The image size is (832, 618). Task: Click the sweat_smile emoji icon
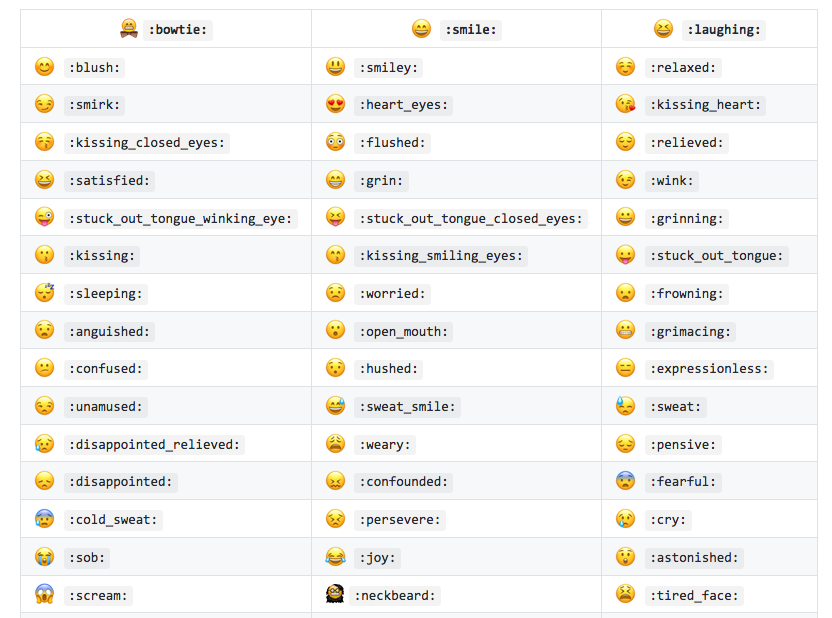coord(335,406)
